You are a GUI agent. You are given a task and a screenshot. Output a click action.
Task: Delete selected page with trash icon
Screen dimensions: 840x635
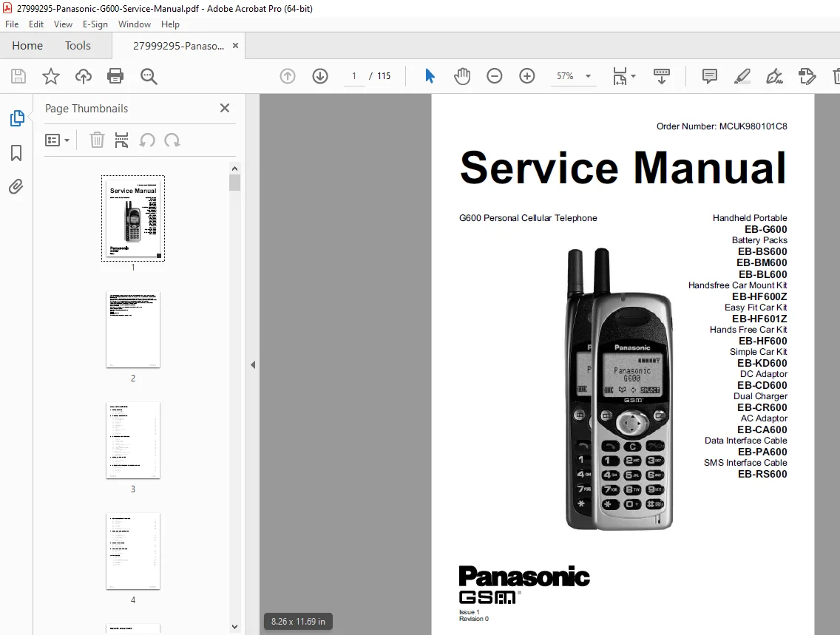pyautogui.click(x=97, y=140)
